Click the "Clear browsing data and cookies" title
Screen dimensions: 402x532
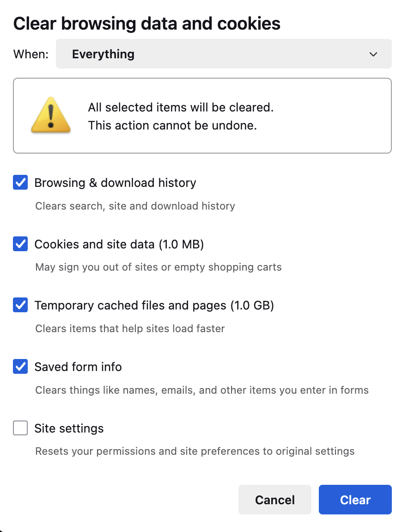(x=147, y=23)
